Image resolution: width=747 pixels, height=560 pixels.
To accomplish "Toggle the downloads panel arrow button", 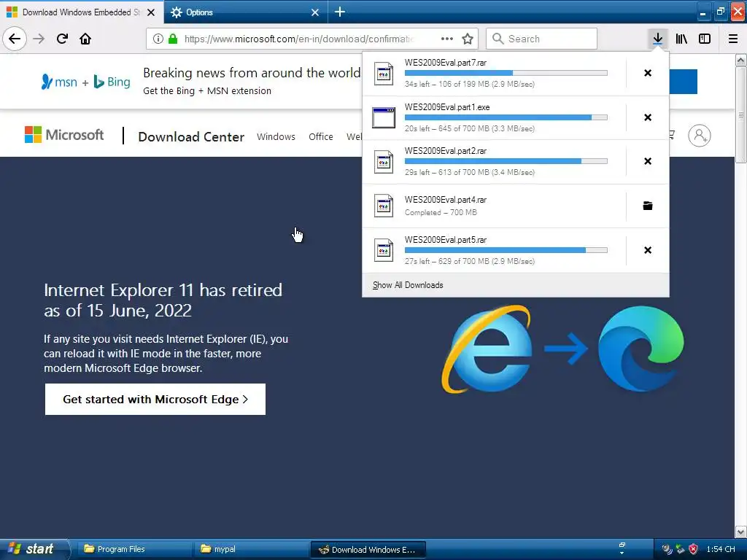I will 657,39.
